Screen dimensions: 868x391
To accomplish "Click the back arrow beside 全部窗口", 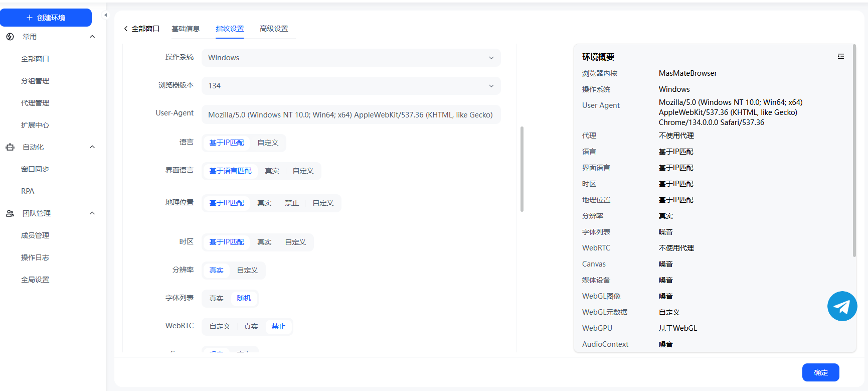I will (x=126, y=29).
